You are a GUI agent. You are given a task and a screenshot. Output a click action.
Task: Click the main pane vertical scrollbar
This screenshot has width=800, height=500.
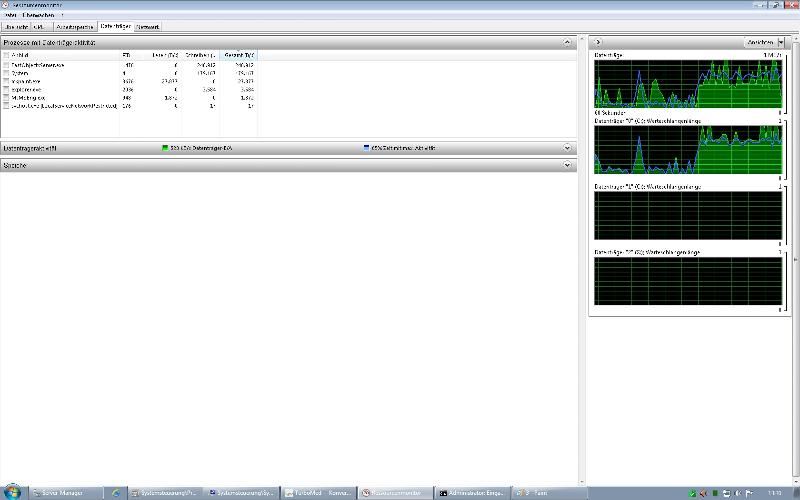pos(582,260)
